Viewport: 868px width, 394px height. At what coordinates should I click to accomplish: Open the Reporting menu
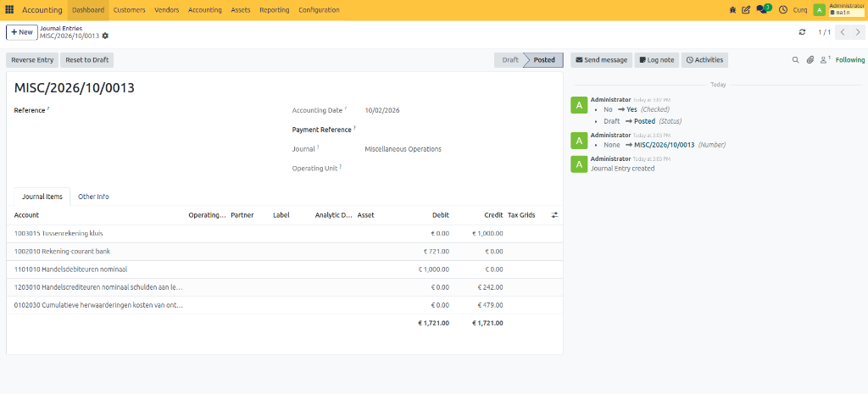(x=275, y=10)
